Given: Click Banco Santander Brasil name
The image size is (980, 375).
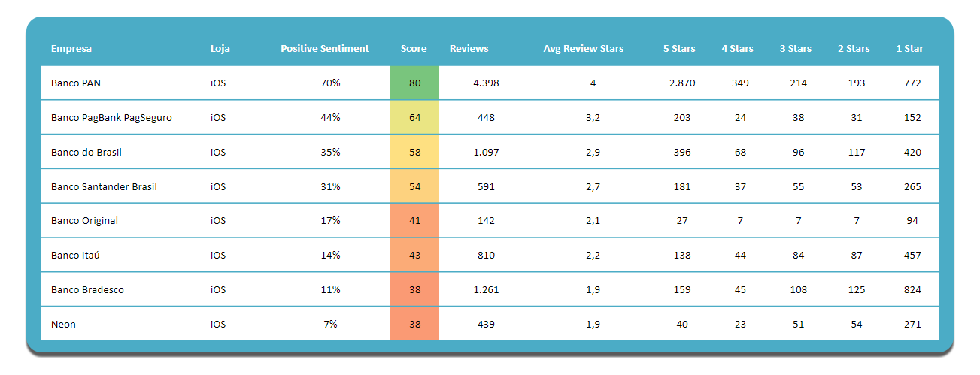Looking at the screenshot, I should pos(104,187).
